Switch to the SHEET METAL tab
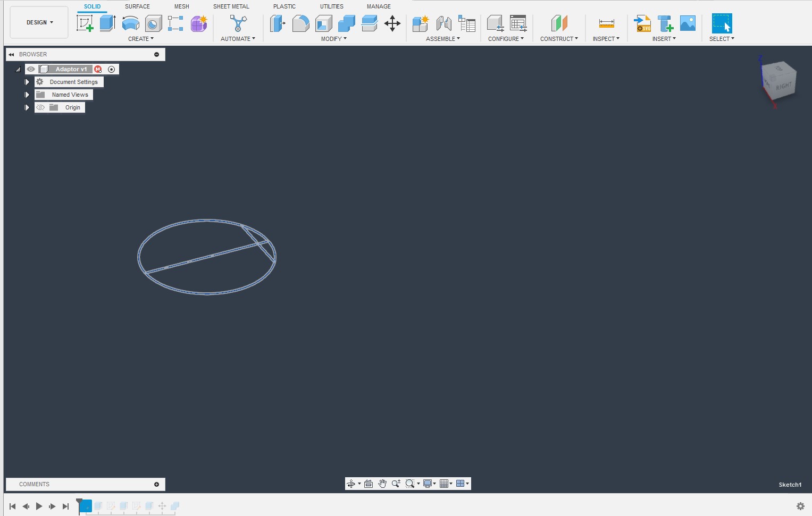 [x=231, y=6]
